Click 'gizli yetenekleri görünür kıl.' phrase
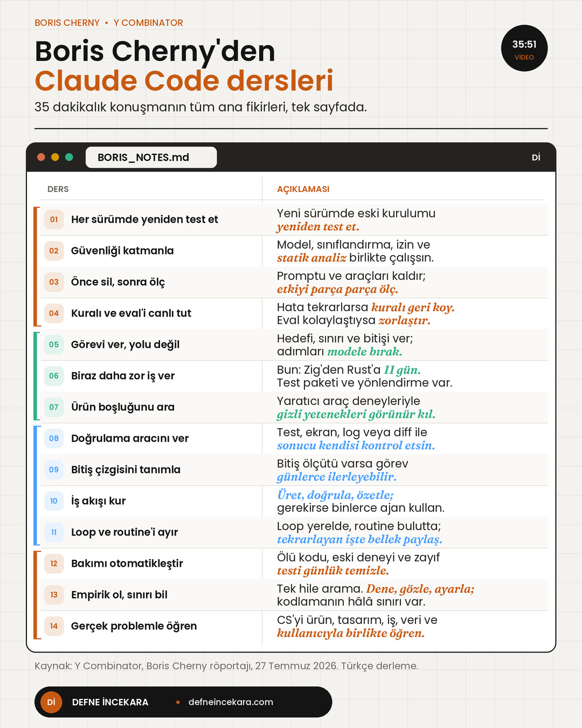 (x=356, y=415)
